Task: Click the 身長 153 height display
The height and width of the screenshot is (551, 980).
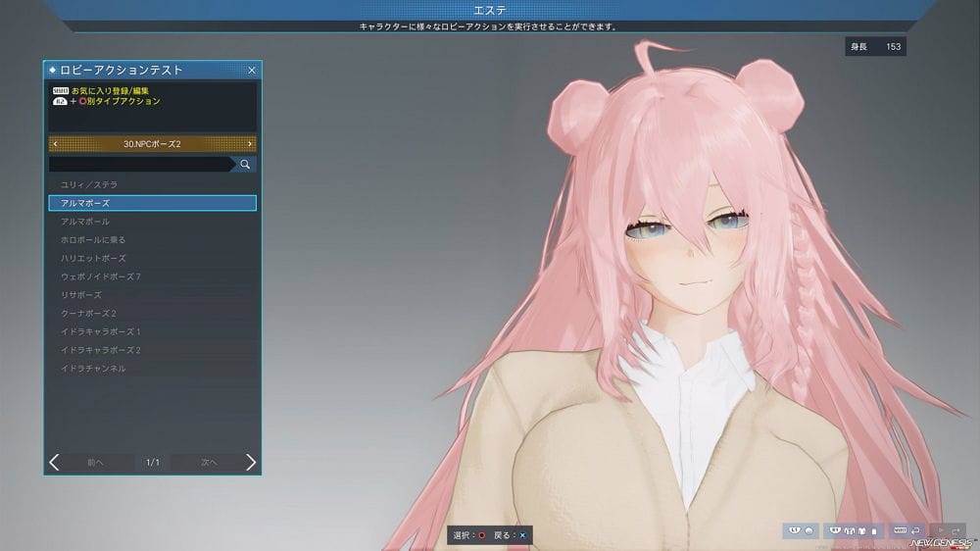Action: 875,46
